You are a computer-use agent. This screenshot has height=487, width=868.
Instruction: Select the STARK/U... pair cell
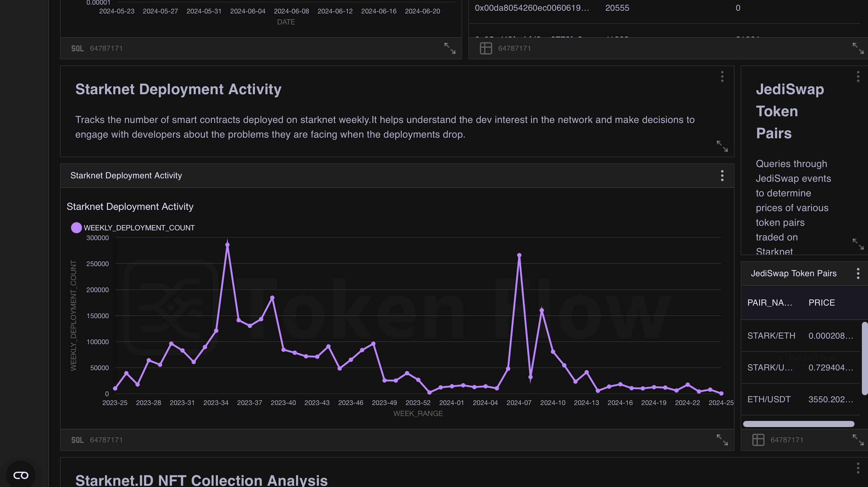(x=770, y=367)
